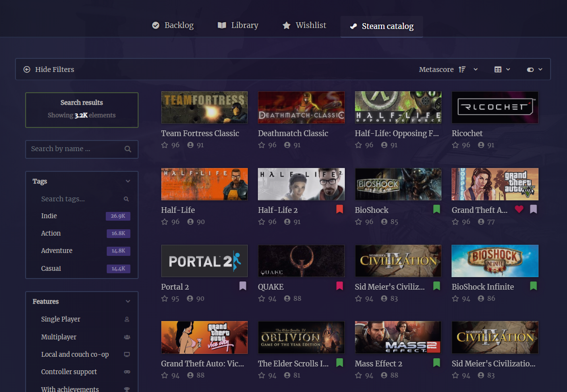
Task: Click the bookmark icon on Portal 2
Action: [x=242, y=286]
